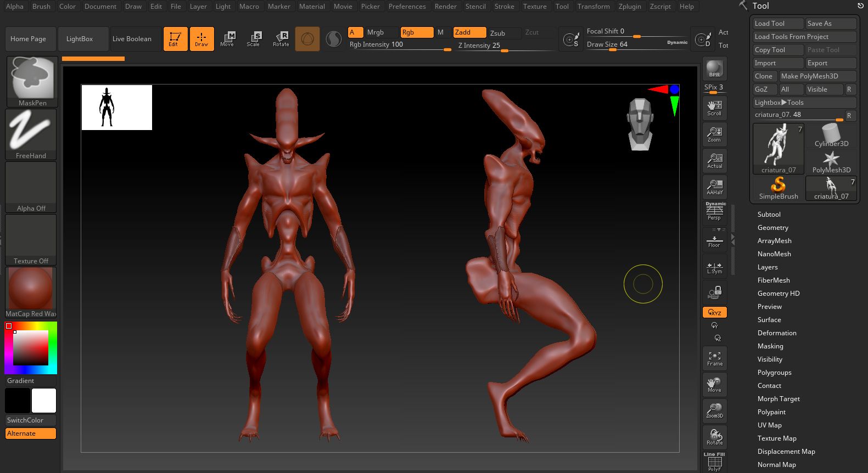This screenshot has width=868, height=473.
Task: Expand the Geometry section
Action: [x=772, y=228]
